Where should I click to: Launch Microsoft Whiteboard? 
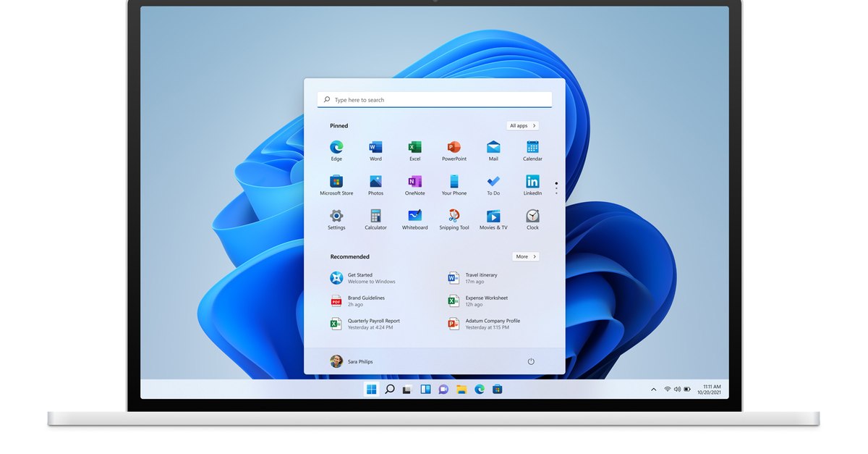pyautogui.click(x=414, y=218)
